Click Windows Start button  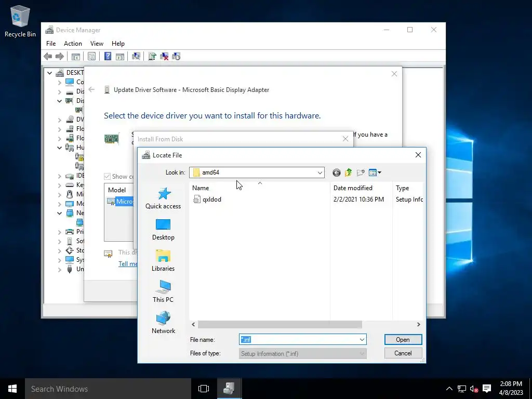[12, 389]
